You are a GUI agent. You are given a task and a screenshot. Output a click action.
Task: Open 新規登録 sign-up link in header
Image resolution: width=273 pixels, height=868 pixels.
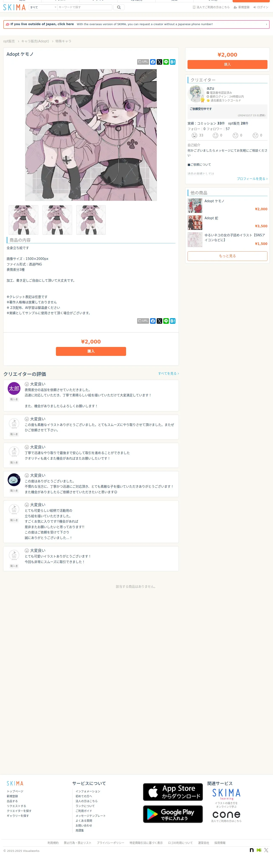(242, 7)
